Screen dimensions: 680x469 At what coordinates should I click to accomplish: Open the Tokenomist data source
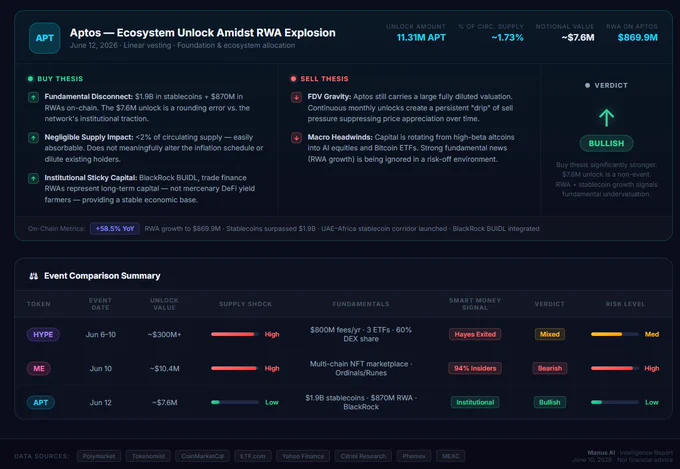coord(148,456)
